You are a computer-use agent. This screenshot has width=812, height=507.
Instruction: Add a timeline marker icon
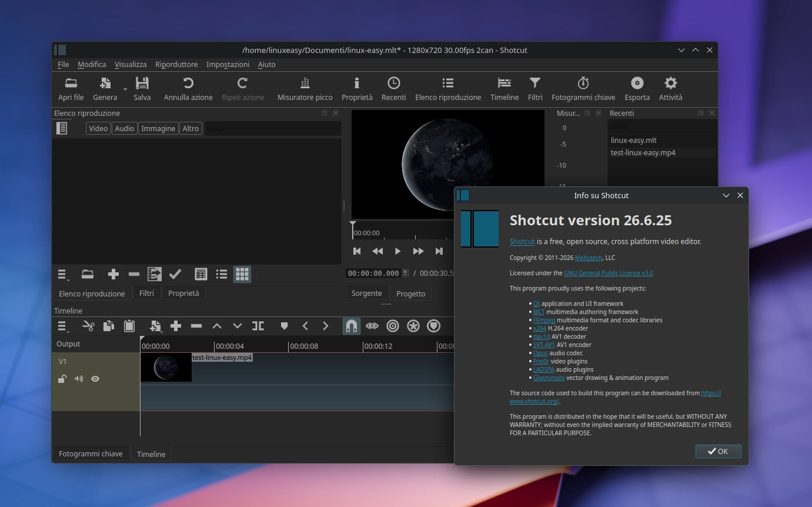(x=285, y=326)
